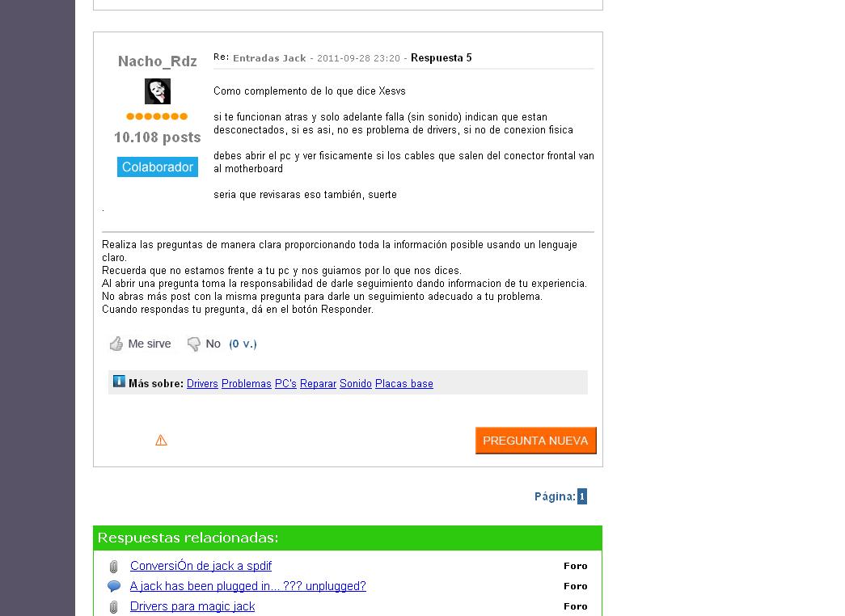Open the Reparar tag link
The width and height of the screenshot is (845, 616).
[x=318, y=384]
